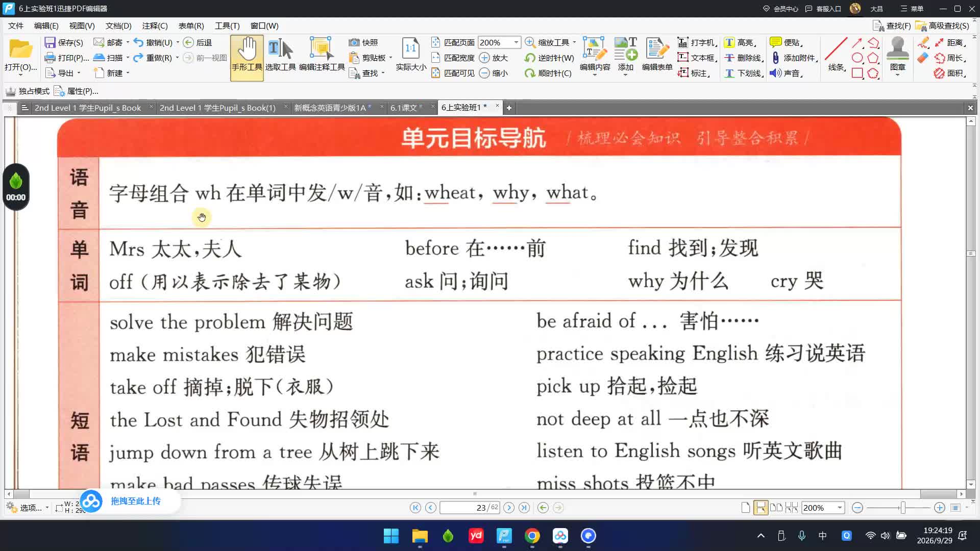Select the Distance (距离) measuring tool
The height and width of the screenshot is (551, 980).
coord(949,43)
